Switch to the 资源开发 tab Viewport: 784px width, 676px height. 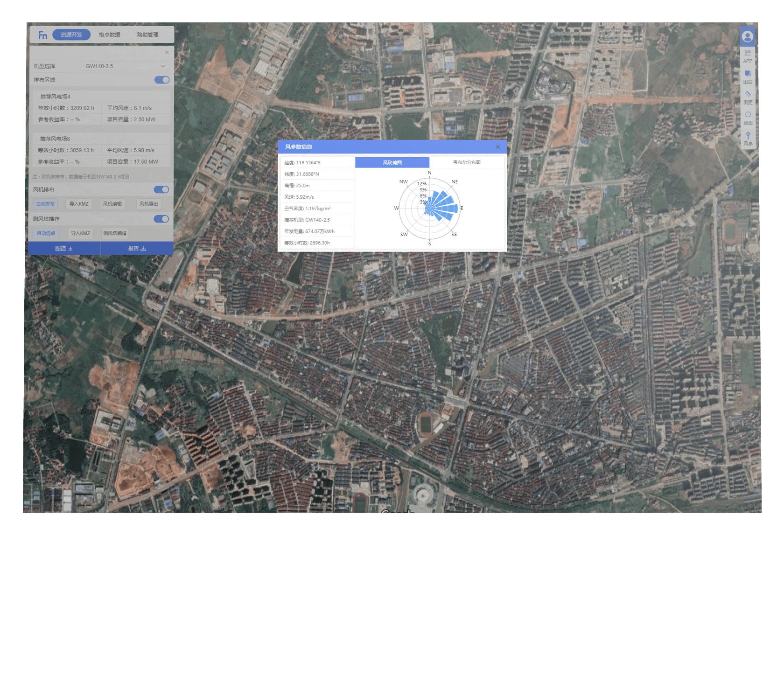coord(71,35)
